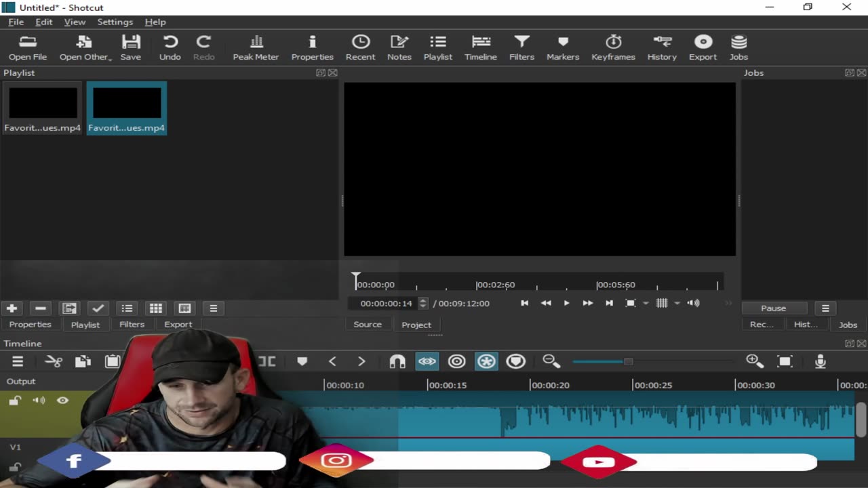Switch to the Filters tab below playlist
Viewport: 868px width, 488px height.
pyautogui.click(x=132, y=325)
